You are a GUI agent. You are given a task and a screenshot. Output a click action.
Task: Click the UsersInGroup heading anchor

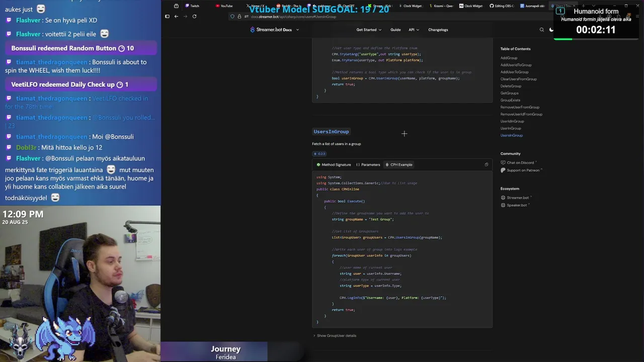(x=331, y=132)
